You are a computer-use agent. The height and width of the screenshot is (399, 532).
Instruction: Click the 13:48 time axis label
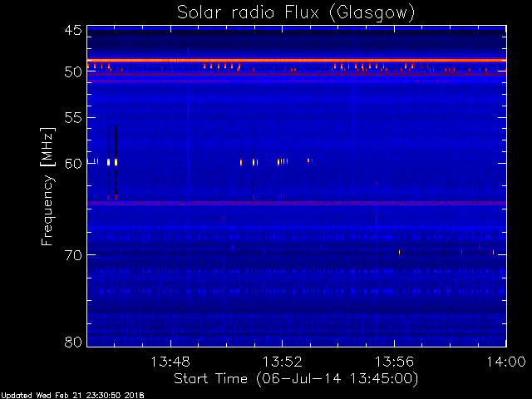[170, 362]
